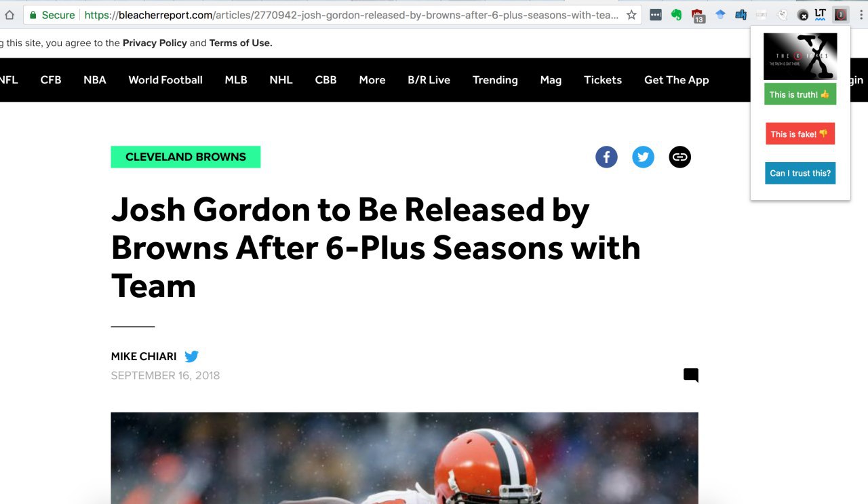
Task: Open Mike Chiari's Twitter profile icon
Action: [191, 356]
